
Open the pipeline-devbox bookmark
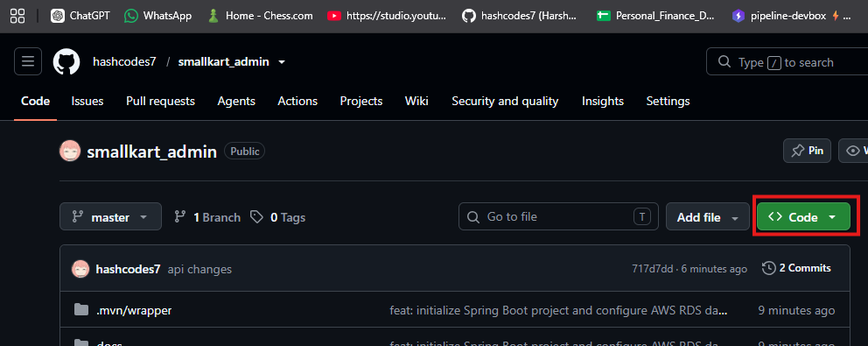click(x=792, y=16)
